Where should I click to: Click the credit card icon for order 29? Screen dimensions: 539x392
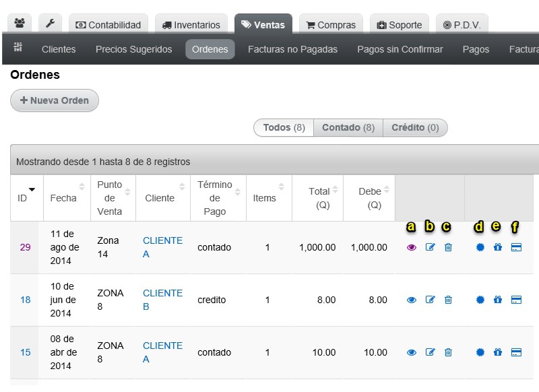click(x=516, y=247)
